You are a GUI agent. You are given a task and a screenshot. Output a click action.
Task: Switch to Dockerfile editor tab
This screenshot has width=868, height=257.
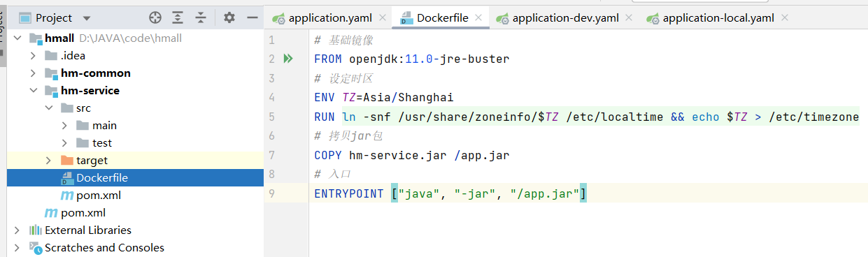click(x=443, y=18)
